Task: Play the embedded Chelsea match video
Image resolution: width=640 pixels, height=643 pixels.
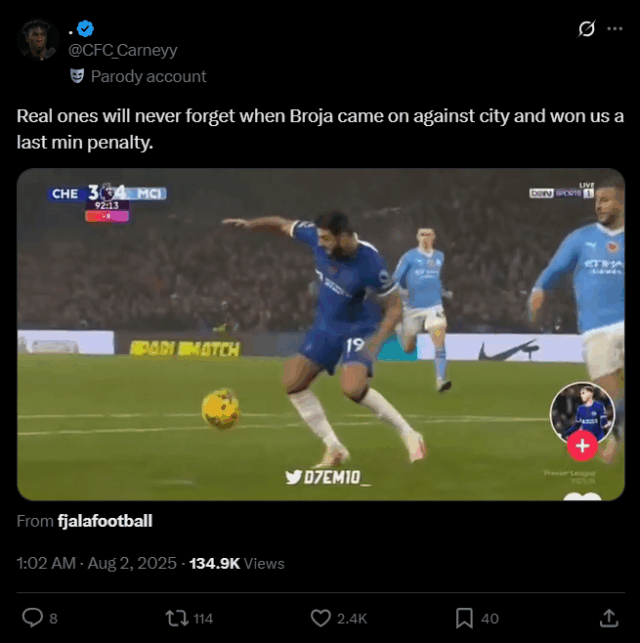Action: click(321, 334)
